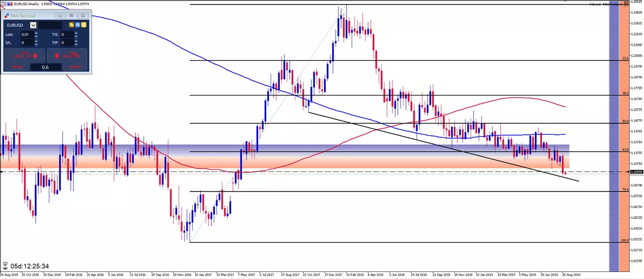Click the 1.10000 price marker on the axis
The width and height of the screenshot is (644, 279).
coord(637,172)
